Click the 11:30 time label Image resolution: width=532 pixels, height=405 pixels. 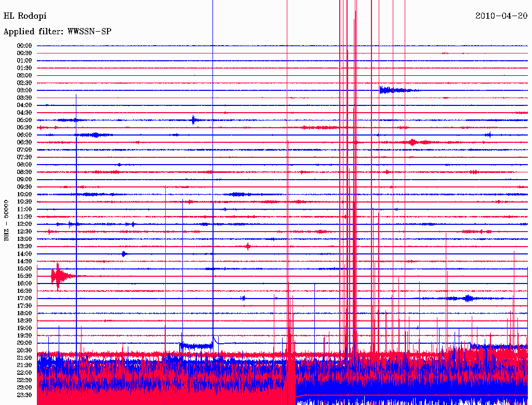(24, 217)
